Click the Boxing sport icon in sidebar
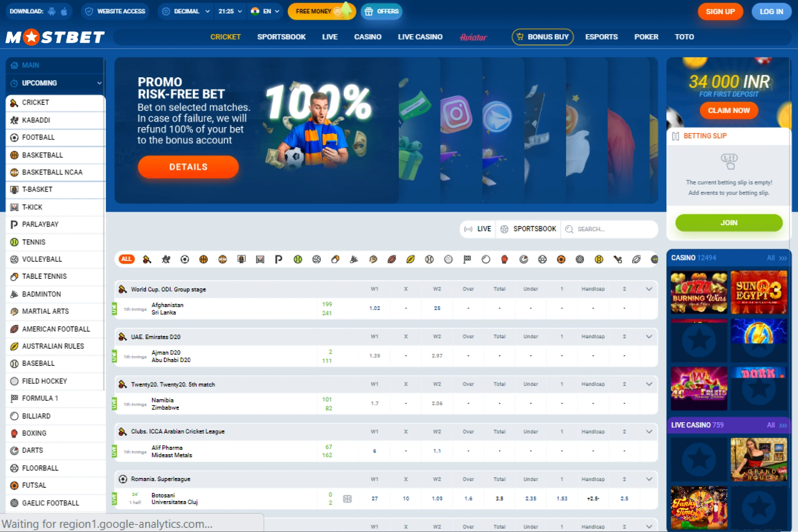This screenshot has width=798, height=532. click(x=14, y=433)
